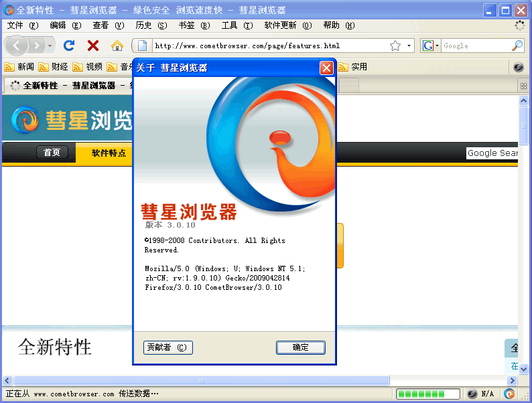532x403 pixels.
Task: Confirm the about dialog with 确定
Action: [x=301, y=347]
